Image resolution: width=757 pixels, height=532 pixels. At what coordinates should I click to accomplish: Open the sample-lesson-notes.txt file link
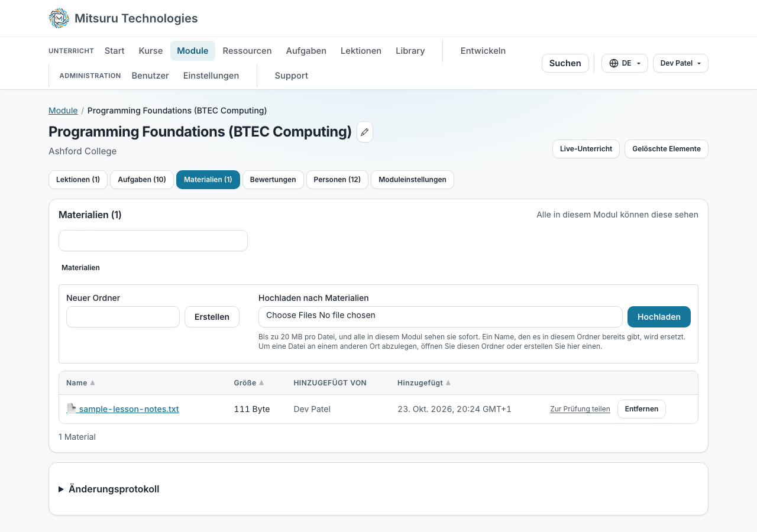click(128, 409)
